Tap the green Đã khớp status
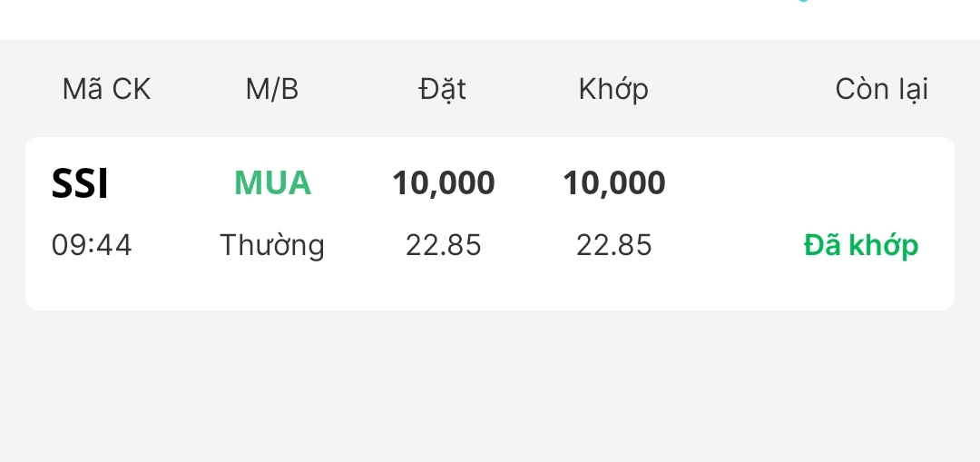This screenshot has height=462, width=980. coord(860,245)
